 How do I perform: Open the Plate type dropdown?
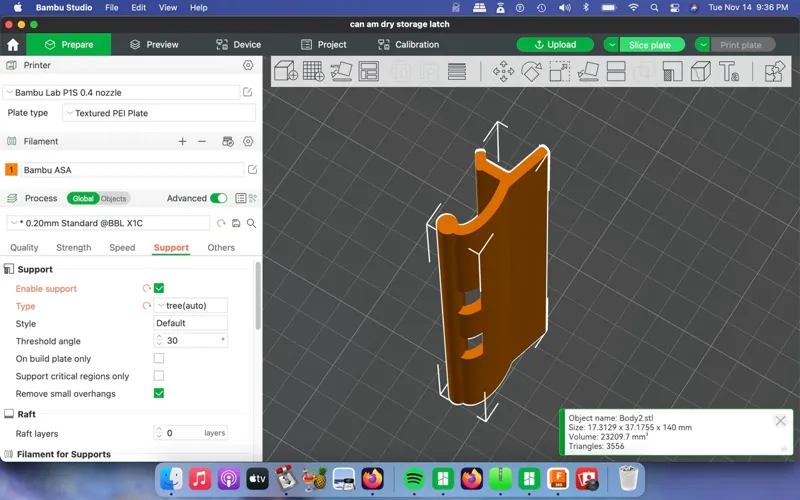[x=159, y=113]
